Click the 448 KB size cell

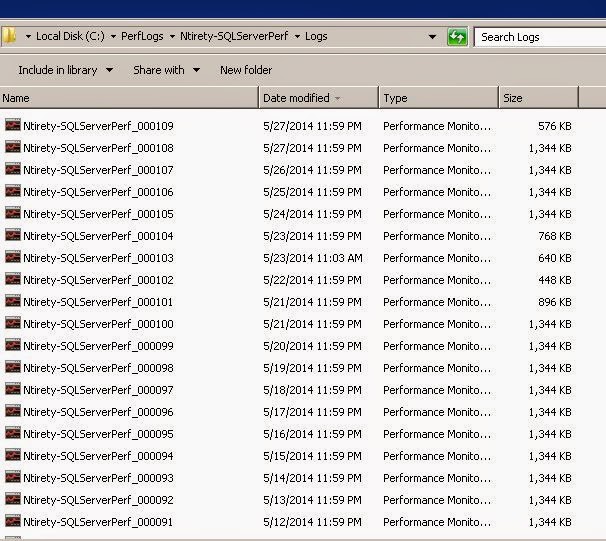555,280
